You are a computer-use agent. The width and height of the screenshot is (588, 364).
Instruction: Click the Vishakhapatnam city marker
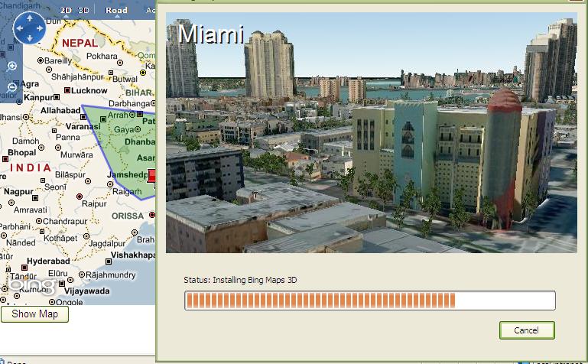[109, 262]
